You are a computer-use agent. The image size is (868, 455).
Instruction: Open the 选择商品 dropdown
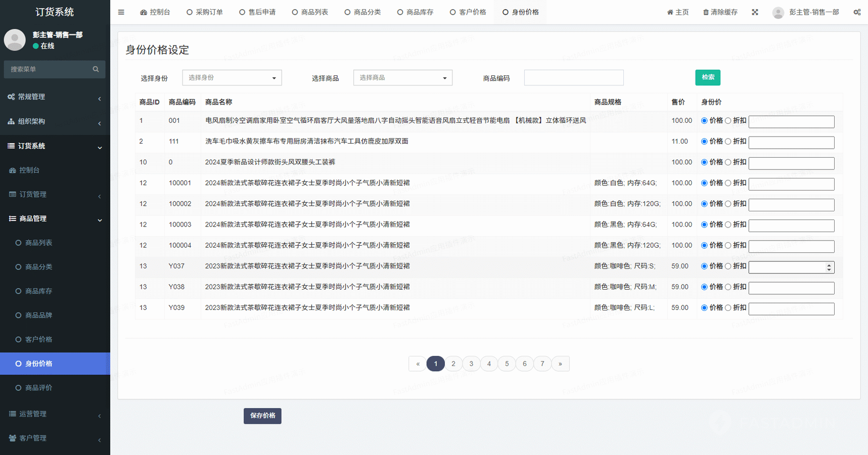pos(402,78)
